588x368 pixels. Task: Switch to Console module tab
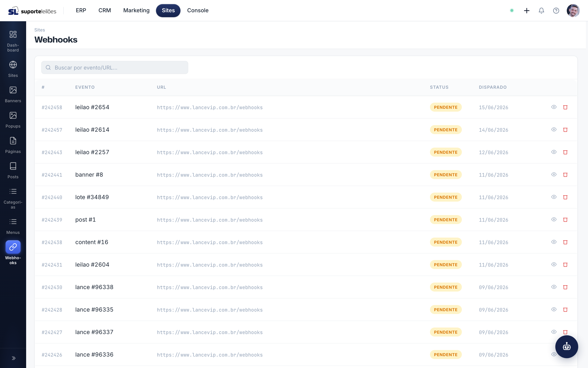click(x=198, y=10)
